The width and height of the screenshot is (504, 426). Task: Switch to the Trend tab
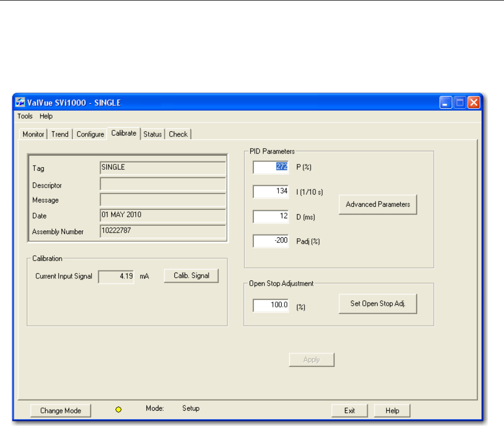click(60, 134)
